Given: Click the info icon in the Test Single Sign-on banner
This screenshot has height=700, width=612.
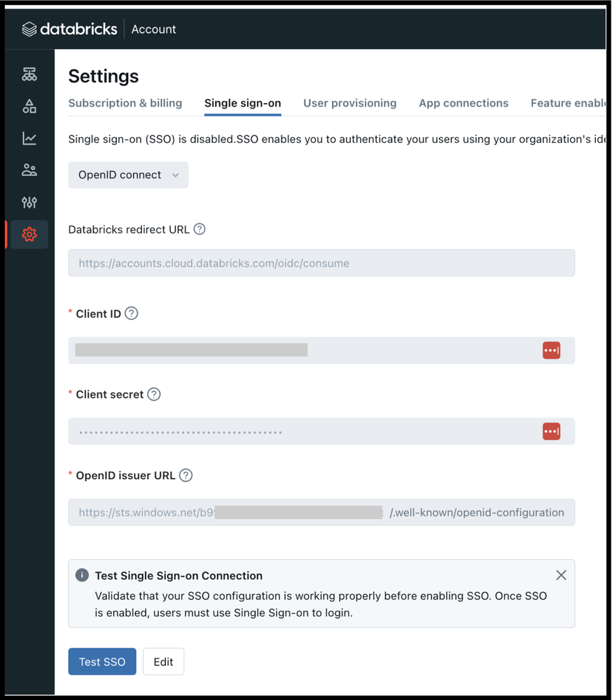Looking at the screenshot, I should [x=82, y=575].
